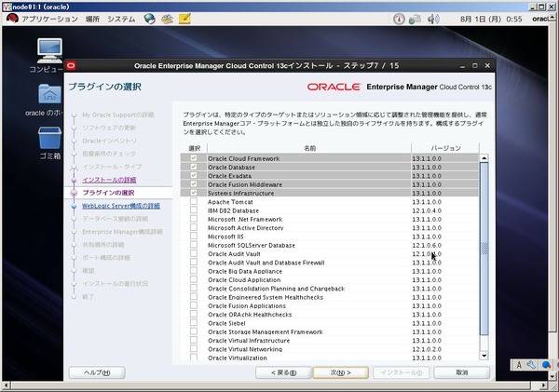This screenshot has width=559, height=392.
Task: Click Oracle Cloud Application row text
Action: coord(244,280)
